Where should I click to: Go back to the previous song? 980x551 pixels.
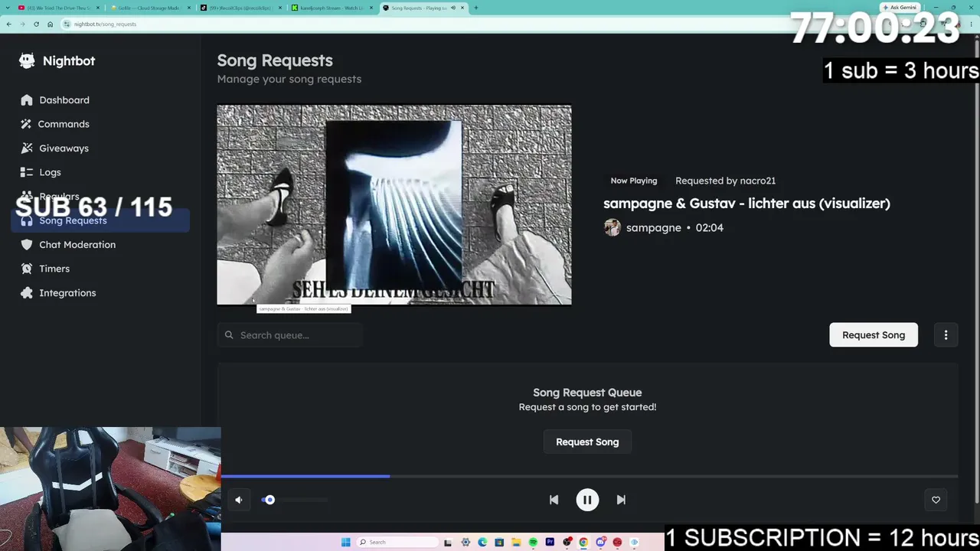554,500
